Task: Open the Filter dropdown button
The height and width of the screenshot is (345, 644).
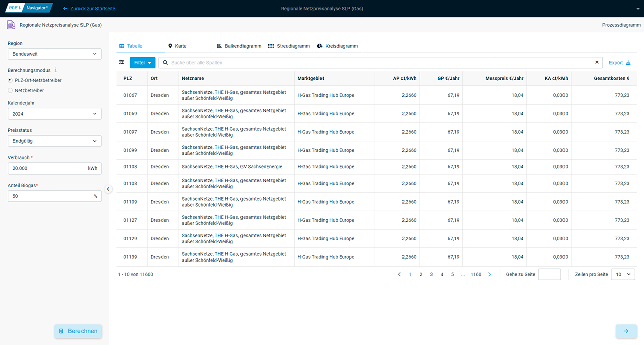Action: tap(143, 63)
